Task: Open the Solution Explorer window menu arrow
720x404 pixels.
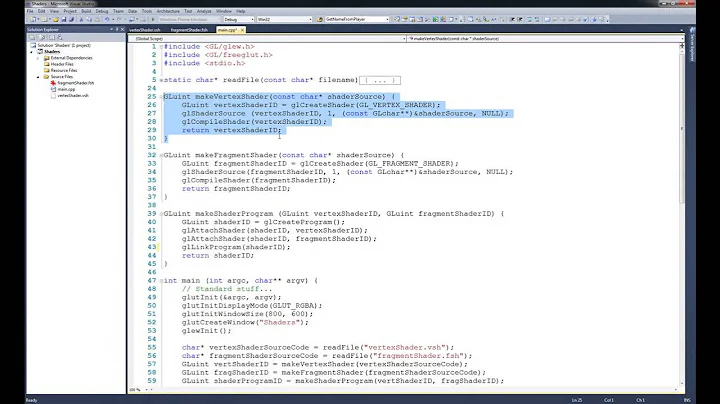Action: (112, 29)
